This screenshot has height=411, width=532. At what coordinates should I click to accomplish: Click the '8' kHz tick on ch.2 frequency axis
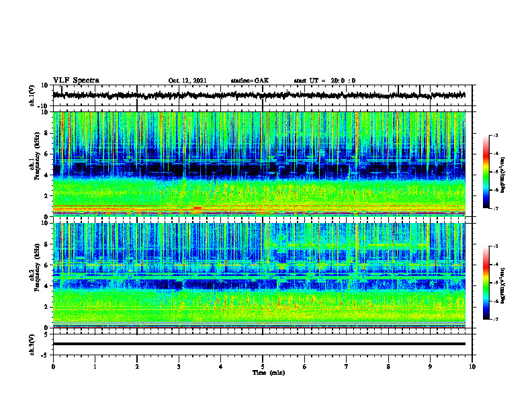[x=47, y=244]
